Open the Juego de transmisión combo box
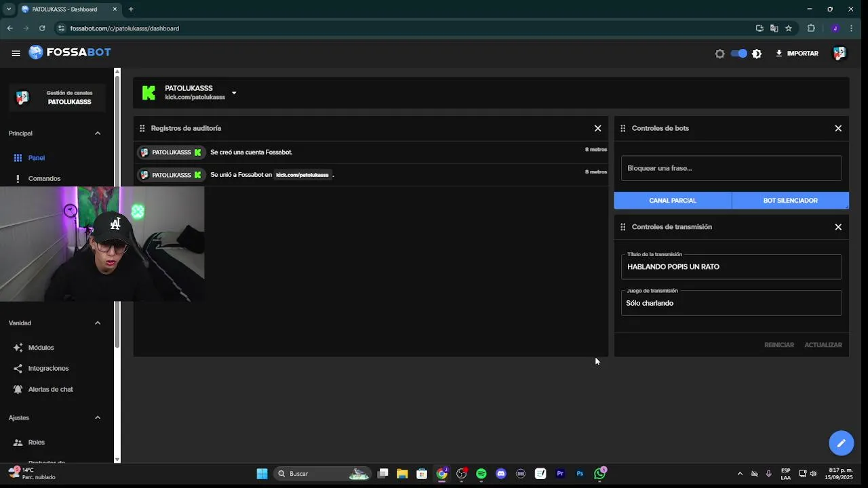Viewport: 868px width, 488px height. 731,303
